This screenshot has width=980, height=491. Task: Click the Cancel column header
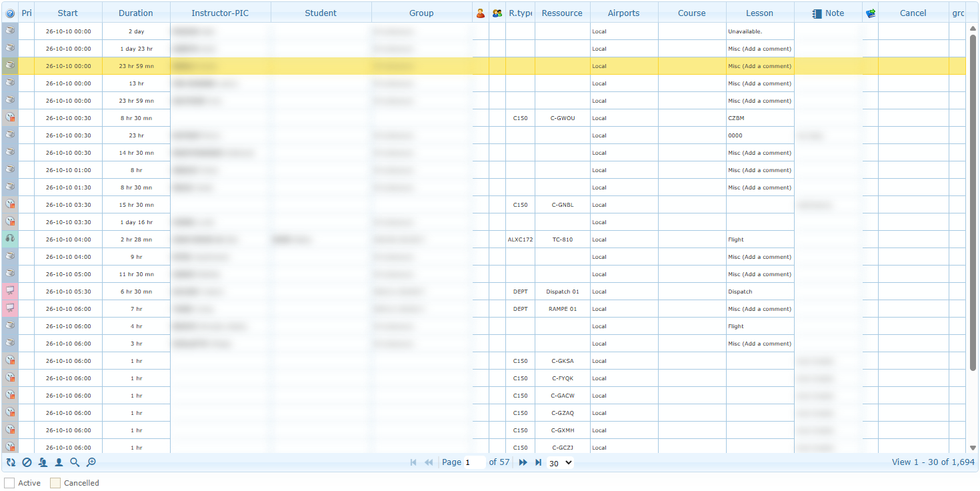pos(913,13)
